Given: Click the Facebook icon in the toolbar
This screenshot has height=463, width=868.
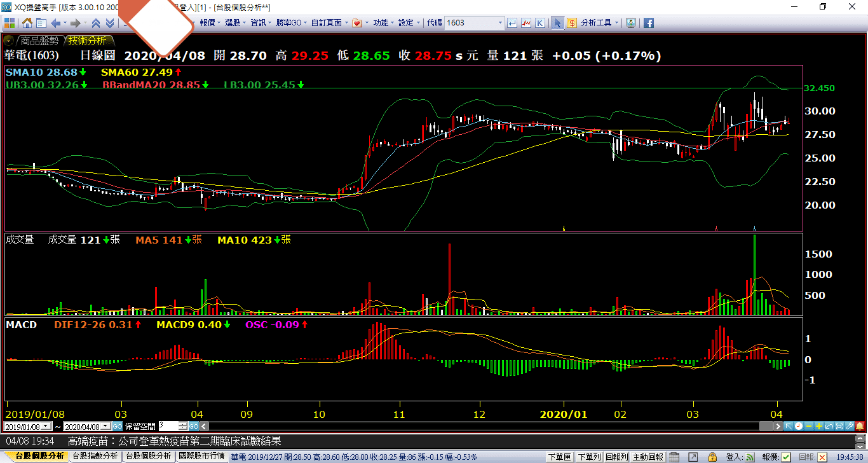Looking at the screenshot, I should point(649,23).
